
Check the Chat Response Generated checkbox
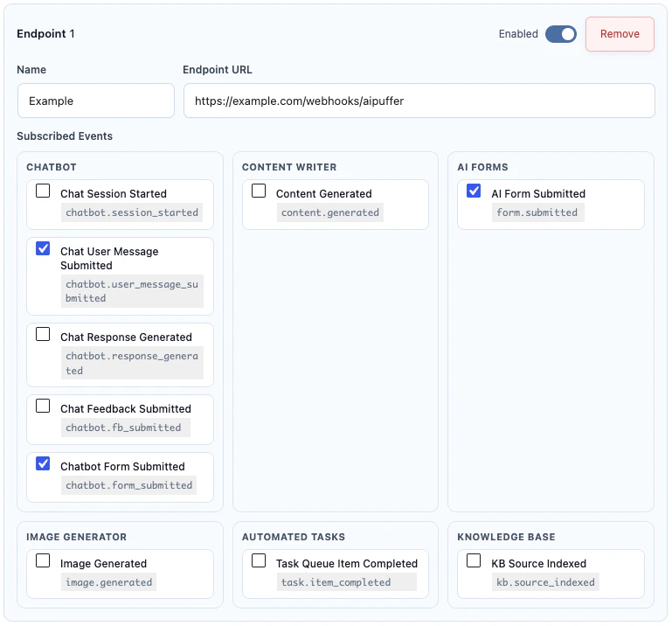(43, 334)
